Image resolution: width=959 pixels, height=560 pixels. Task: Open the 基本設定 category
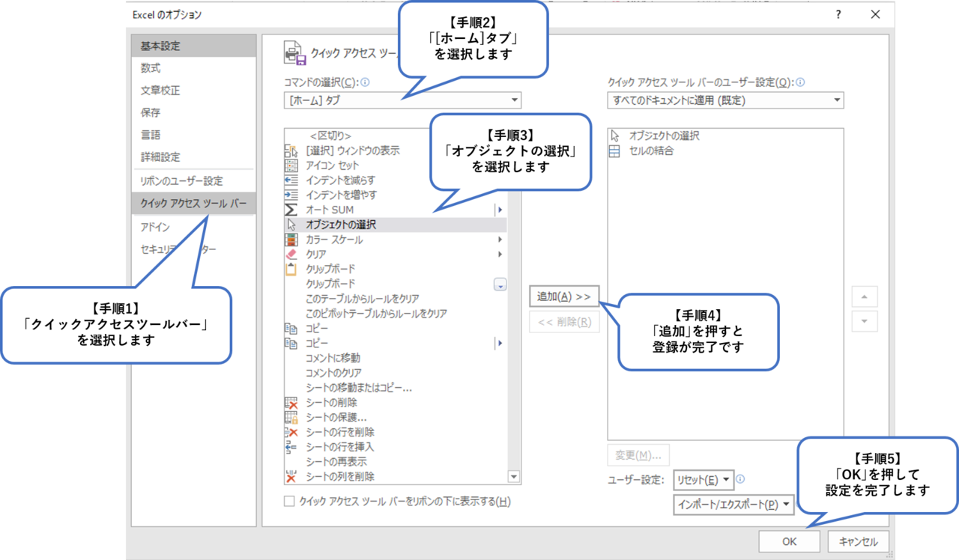193,46
